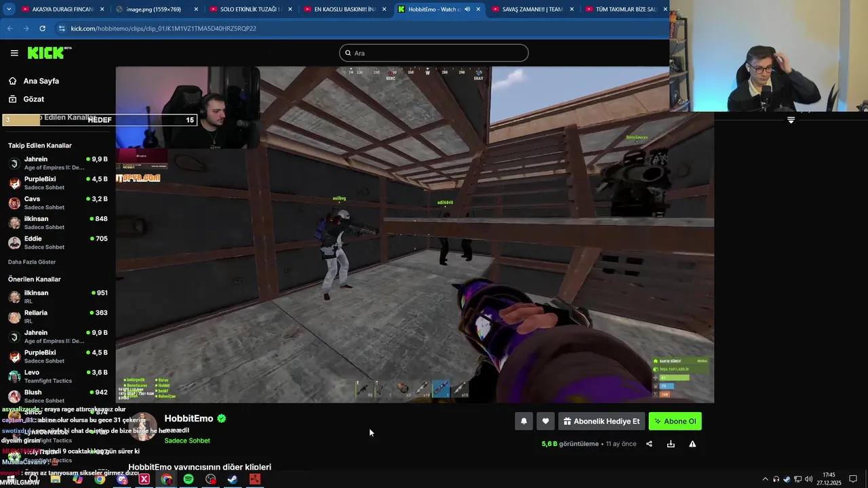Switch to AKASYA DURAGI FINCAN tab

[x=62, y=9]
